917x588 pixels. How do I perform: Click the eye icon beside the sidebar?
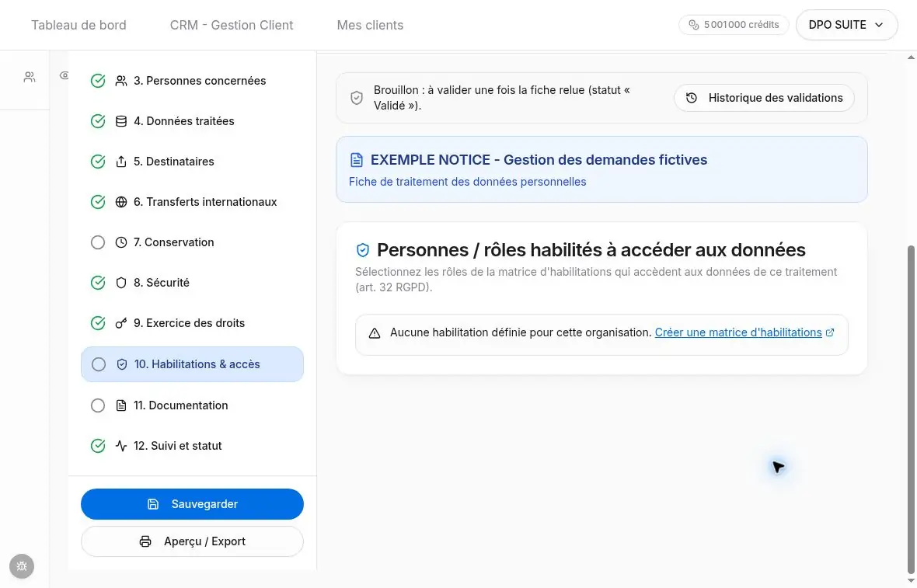pos(65,75)
